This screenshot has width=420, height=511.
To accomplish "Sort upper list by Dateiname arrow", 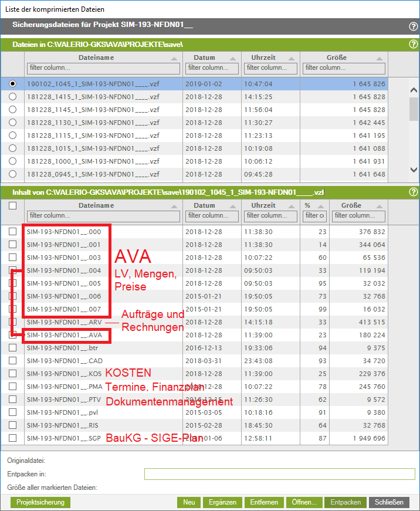I will click(174, 59).
